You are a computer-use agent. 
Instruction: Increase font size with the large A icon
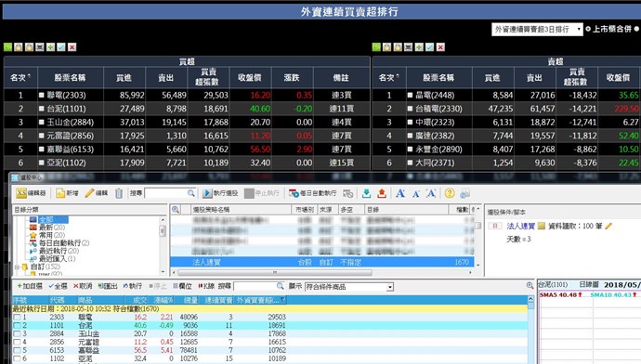pos(400,193)
